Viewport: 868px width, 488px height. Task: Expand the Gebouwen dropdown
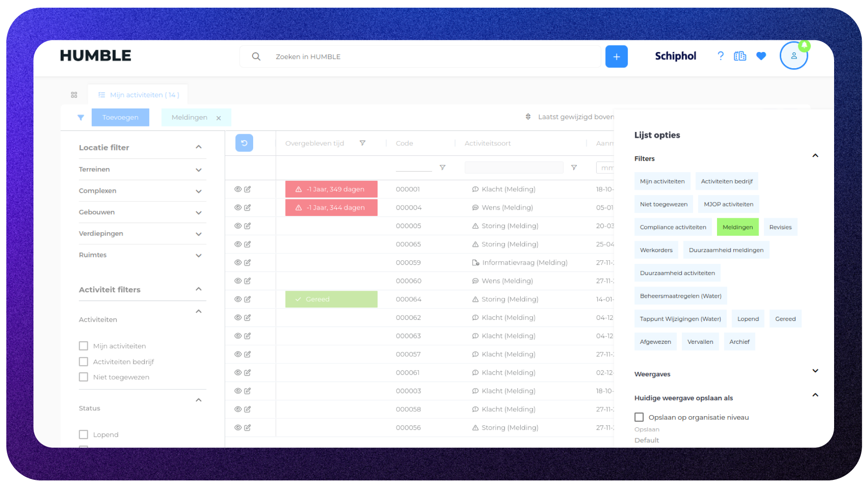click(x=198, y=213)
